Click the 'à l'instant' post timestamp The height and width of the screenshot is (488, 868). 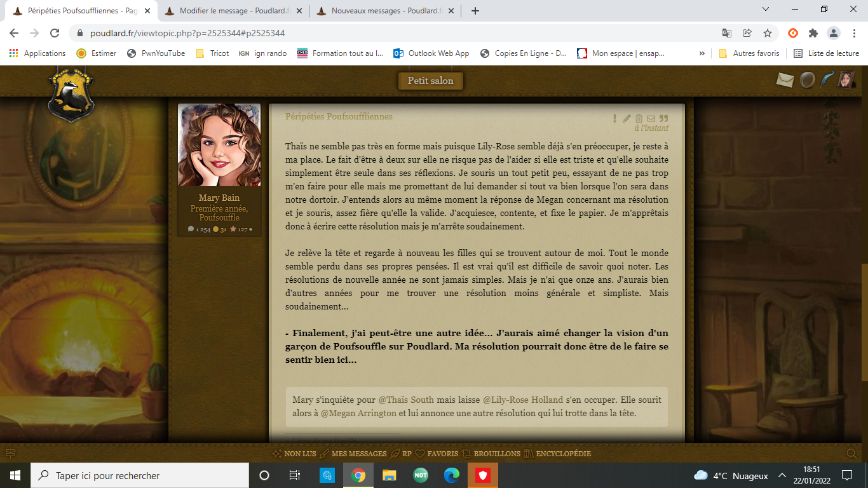(x=651, y=128)
